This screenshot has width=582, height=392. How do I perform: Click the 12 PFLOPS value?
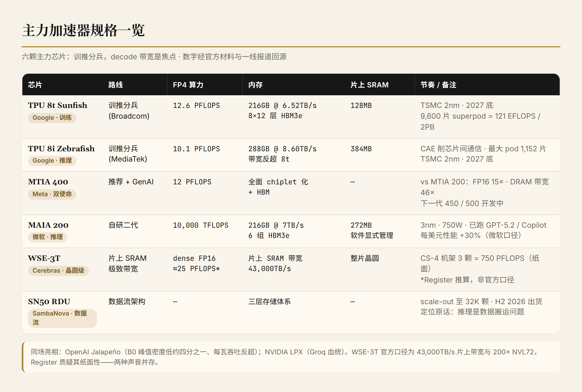pyautogui.click(x=192, y=182)
